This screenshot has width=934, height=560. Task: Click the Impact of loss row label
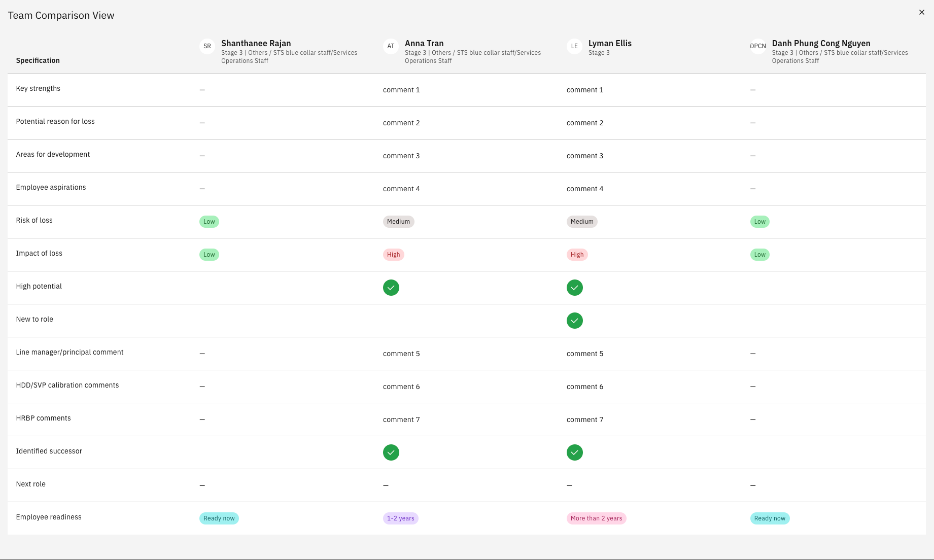coord(39,253)
